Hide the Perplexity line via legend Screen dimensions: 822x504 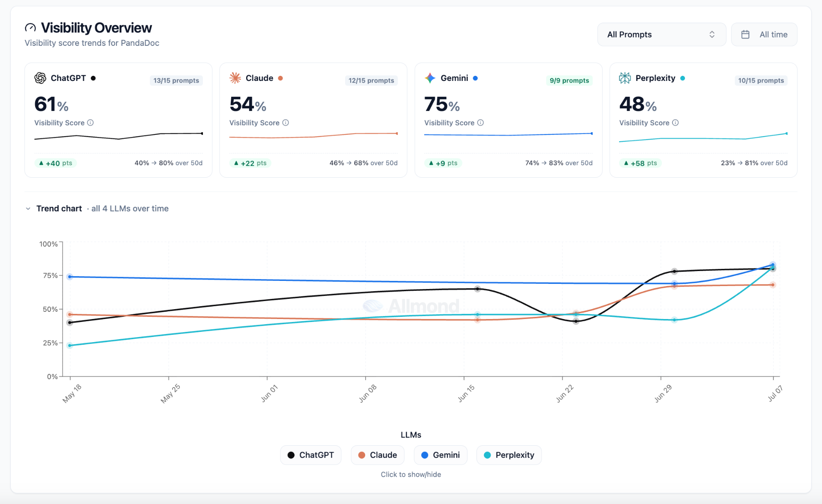[509, 455]
